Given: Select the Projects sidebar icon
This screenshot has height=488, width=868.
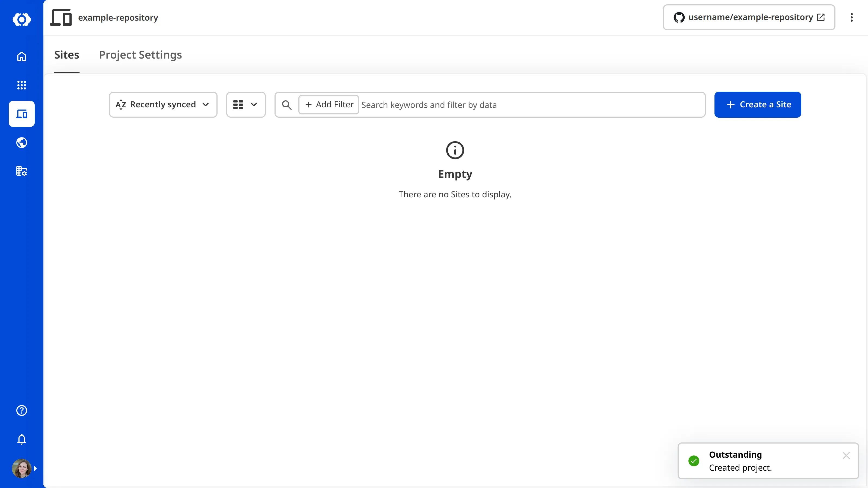Looking at the screenshot, I should point(22,114).
